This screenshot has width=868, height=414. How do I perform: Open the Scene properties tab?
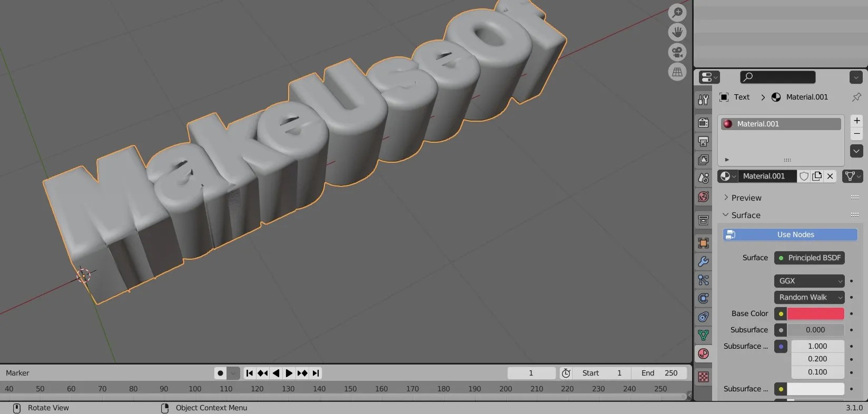pyautogui.click(x=703, y=178)
